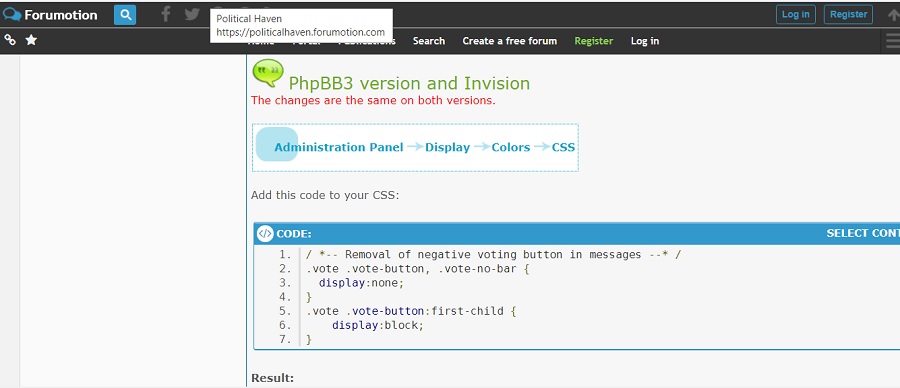The height and width of the screenshot is (388, 900).
Task: Click the outlined Register button
Action: pyautogui.click(x=848, y=14)
